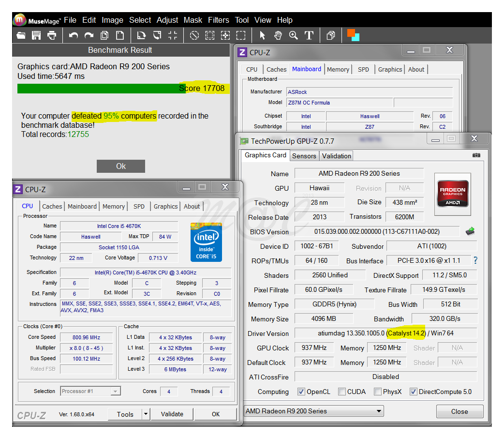Click the BIOS Version value field
504x439 pixels.
coord(377,231)
